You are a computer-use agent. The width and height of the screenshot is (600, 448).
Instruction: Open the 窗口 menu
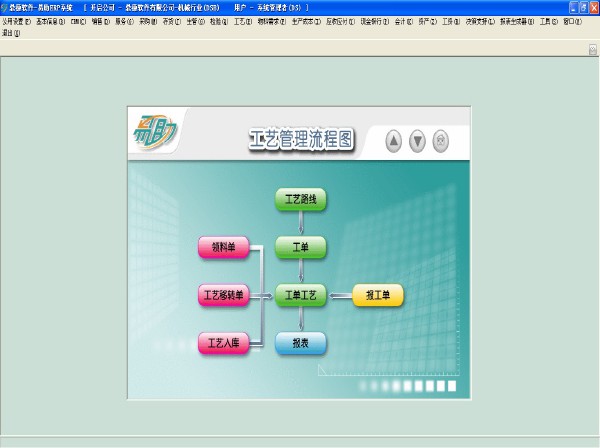572,20
